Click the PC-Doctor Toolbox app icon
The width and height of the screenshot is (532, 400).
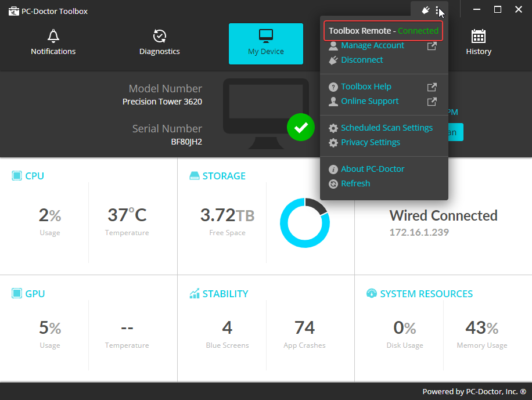(x=13, y=11)
